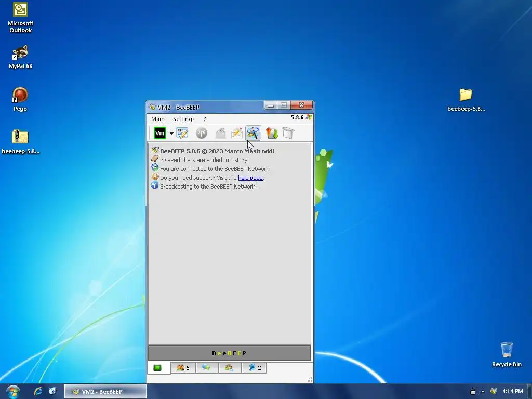Select MyPal 68 desktop shortcut
Image resolution: width=532 pixels, height=399 pixels.
[x=20, y=57]
